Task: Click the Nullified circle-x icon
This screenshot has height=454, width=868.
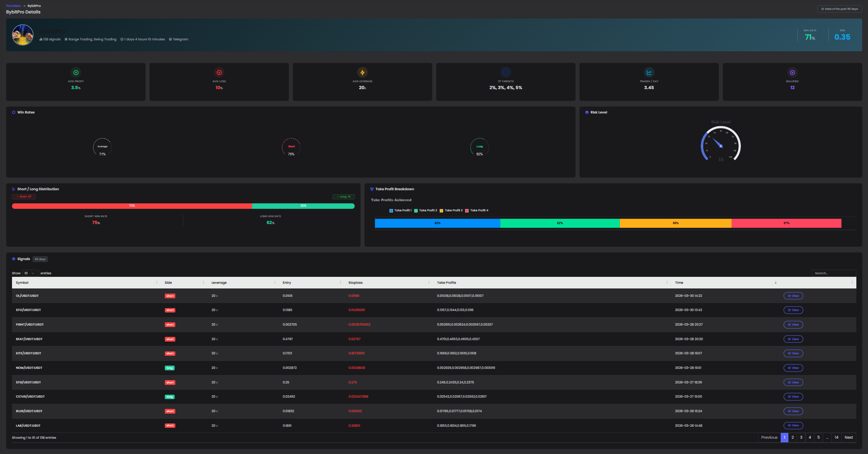Action: point(792,72)
